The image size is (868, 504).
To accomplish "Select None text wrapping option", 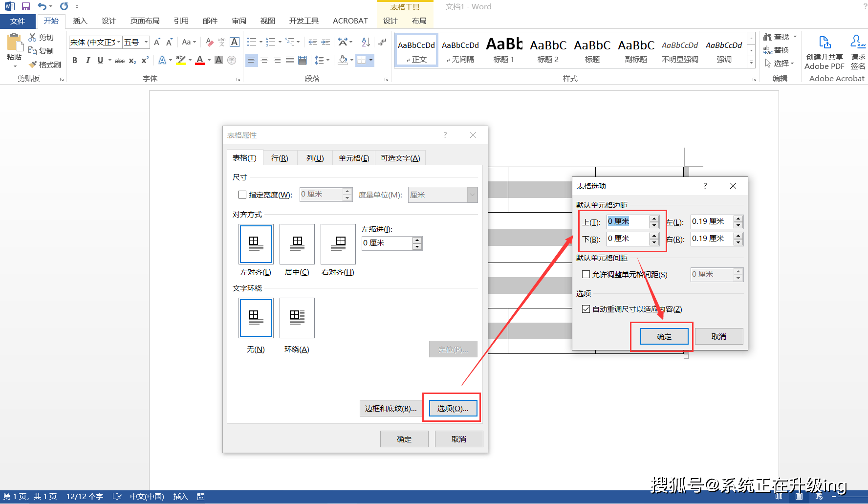I will (256, 318).
